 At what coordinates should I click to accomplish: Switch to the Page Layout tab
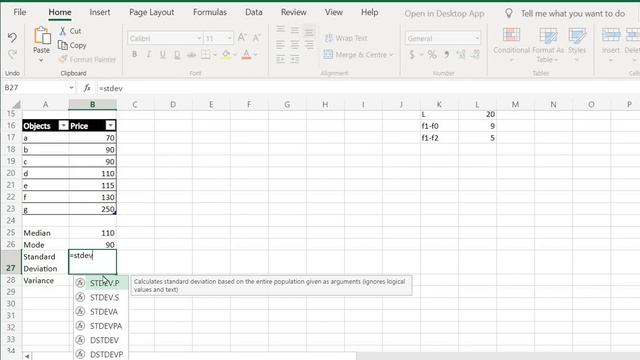click(151, 12)
